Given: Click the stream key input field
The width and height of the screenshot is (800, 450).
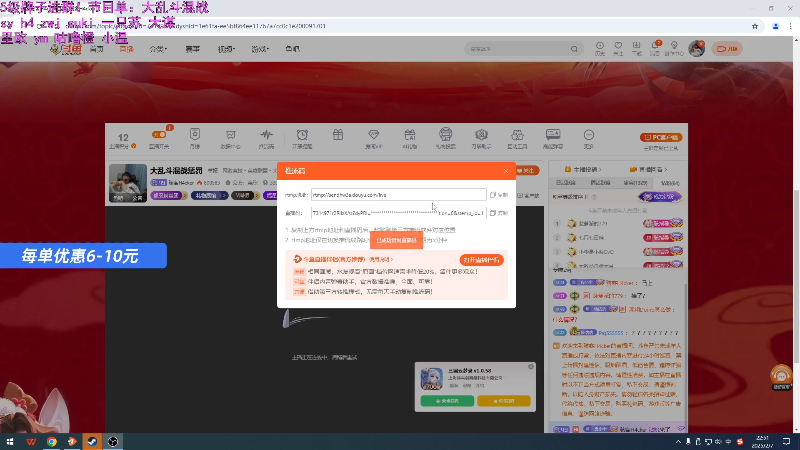Looking at the screenshot, I should [x=398, y=213].
